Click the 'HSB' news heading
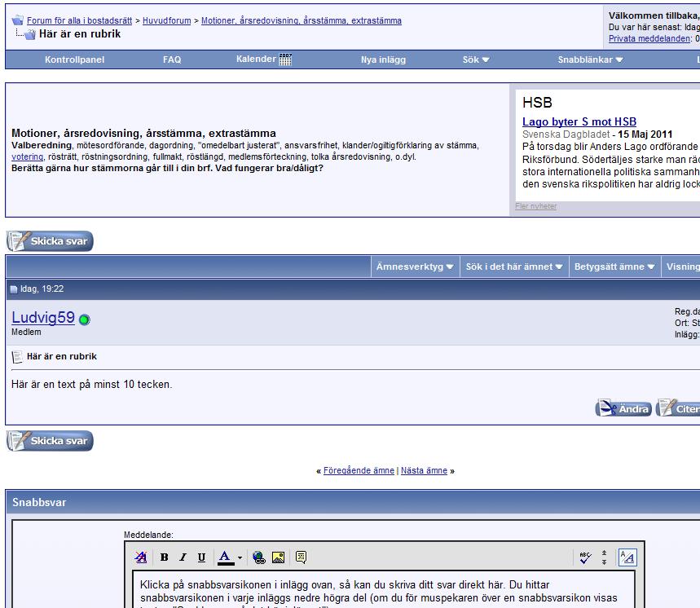 click(538, 103)
